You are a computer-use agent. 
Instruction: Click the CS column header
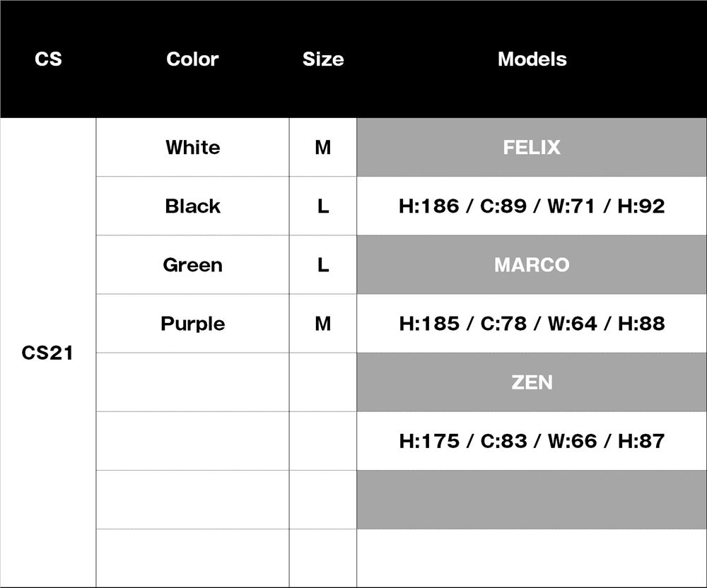[x=48, y=59]
